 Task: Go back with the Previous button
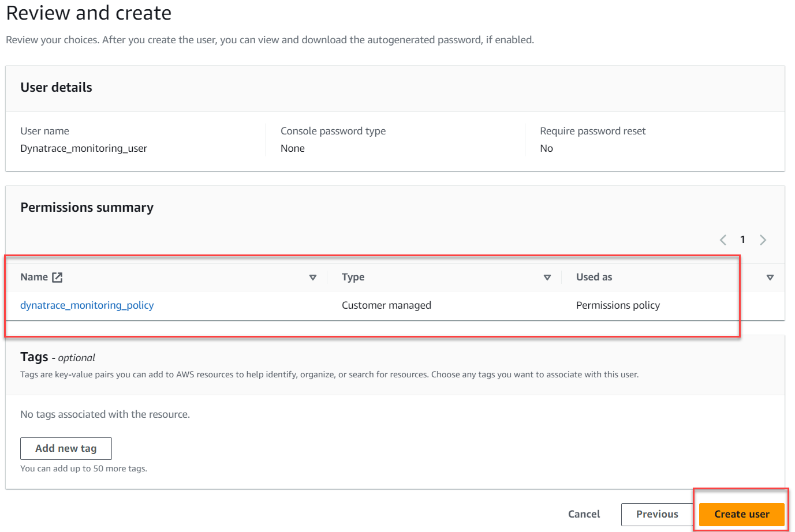[x=657, y=514]
